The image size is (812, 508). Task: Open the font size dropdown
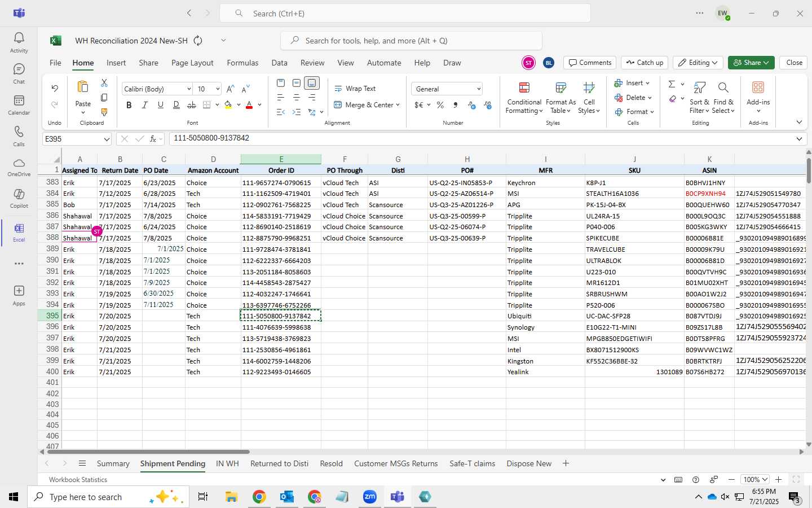tap(217, 89)
